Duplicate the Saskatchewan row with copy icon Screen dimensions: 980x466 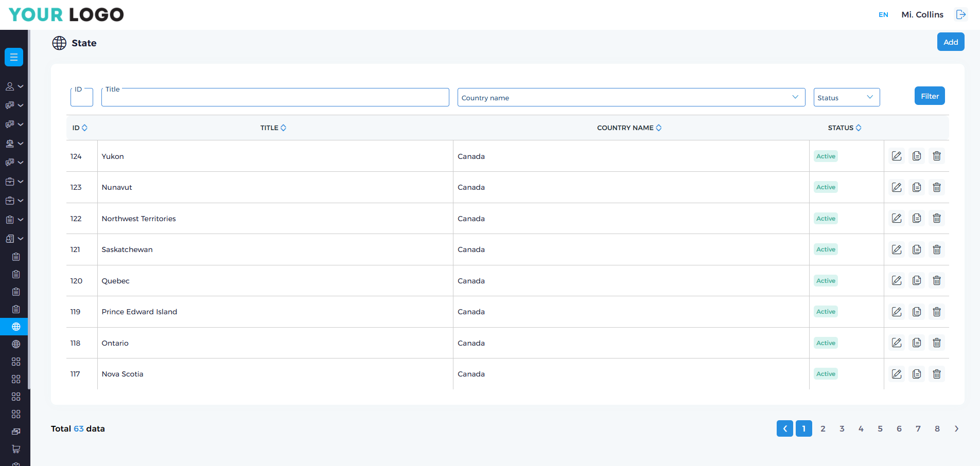(x=917, y=249)
